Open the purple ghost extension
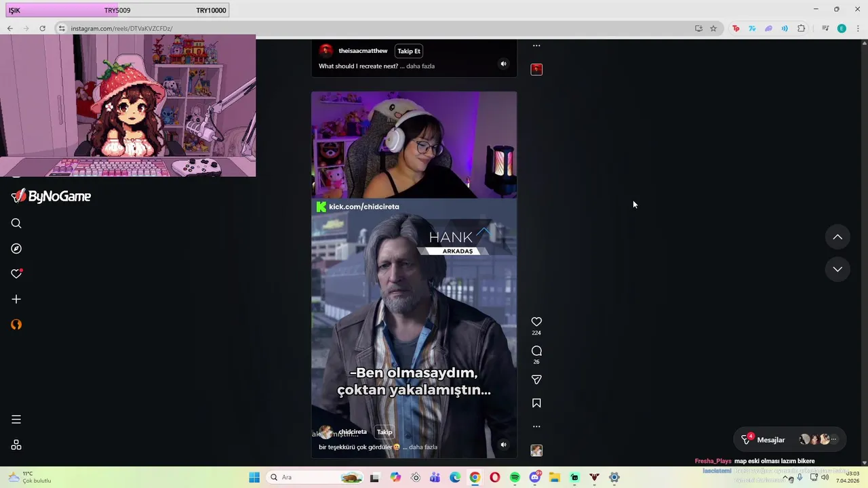The image size is (868, 488). pos(768,28)
